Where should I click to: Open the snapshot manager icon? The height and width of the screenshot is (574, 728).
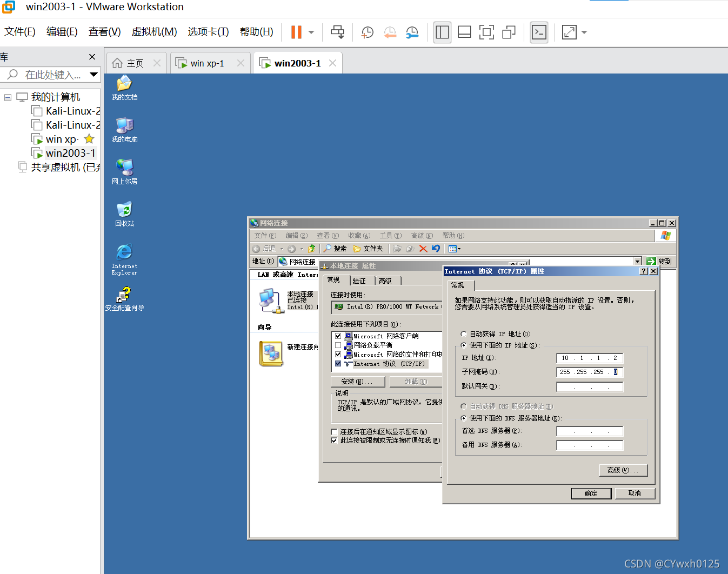click(412, 32)
